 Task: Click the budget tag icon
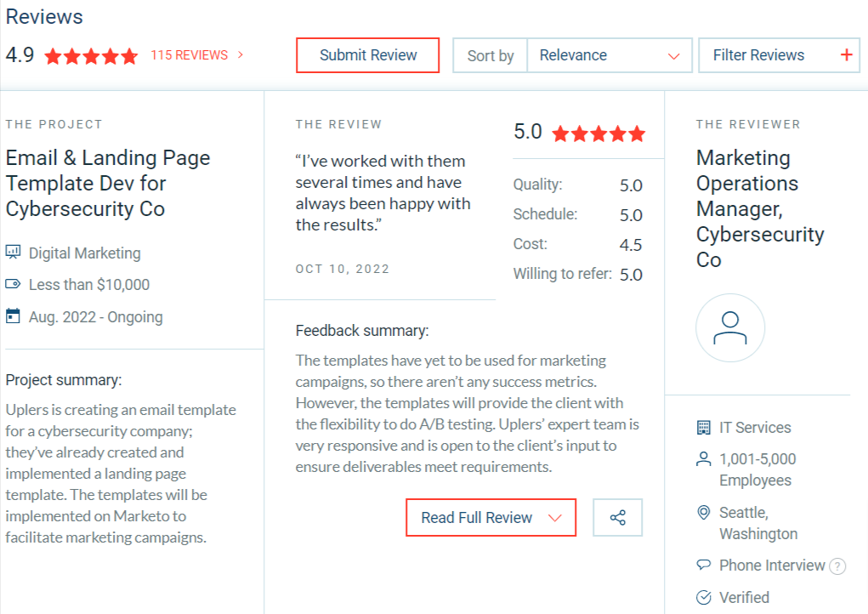pos(13,285)
